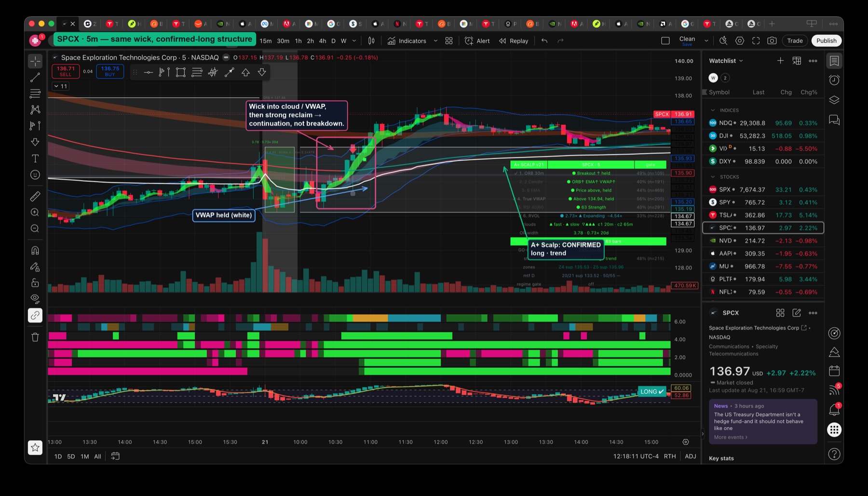Switch to 30m timeframe

tap(283, 41)
